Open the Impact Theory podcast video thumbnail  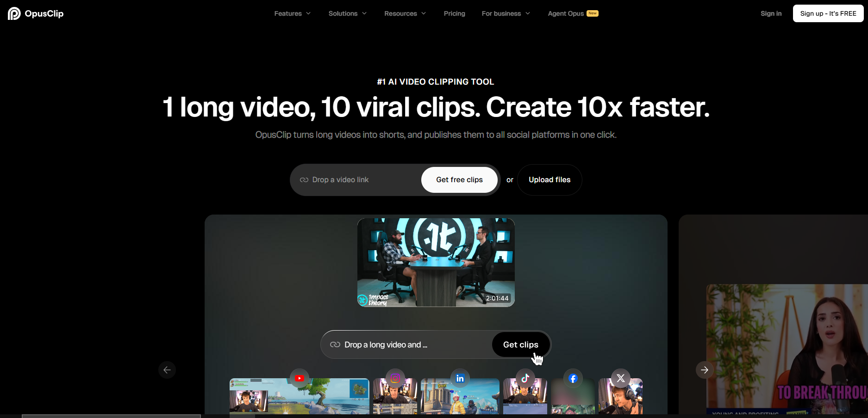coord(436,263)
